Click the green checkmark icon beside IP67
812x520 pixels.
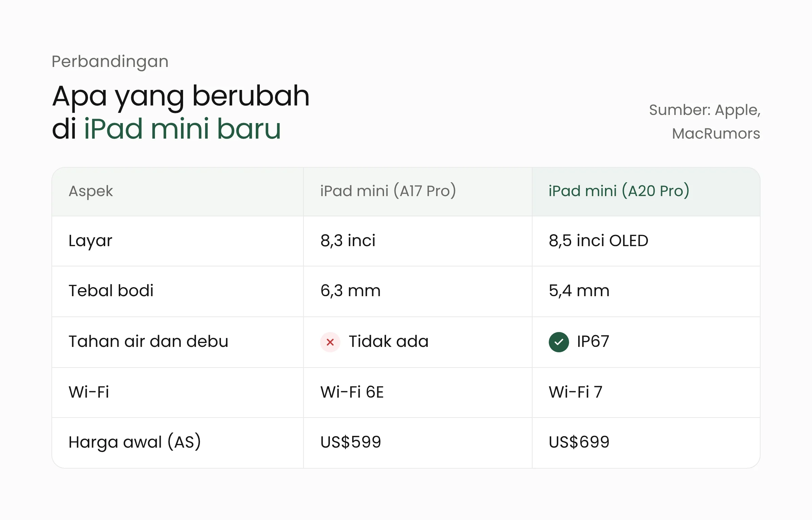559,342
